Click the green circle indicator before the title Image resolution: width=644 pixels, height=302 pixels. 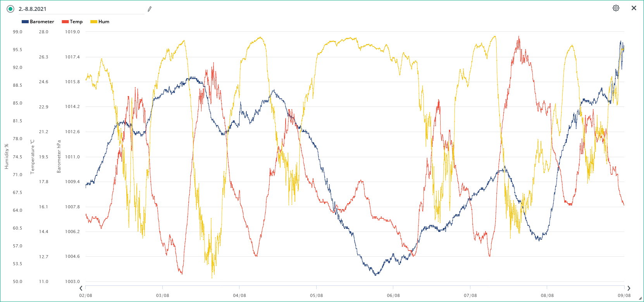10,9
